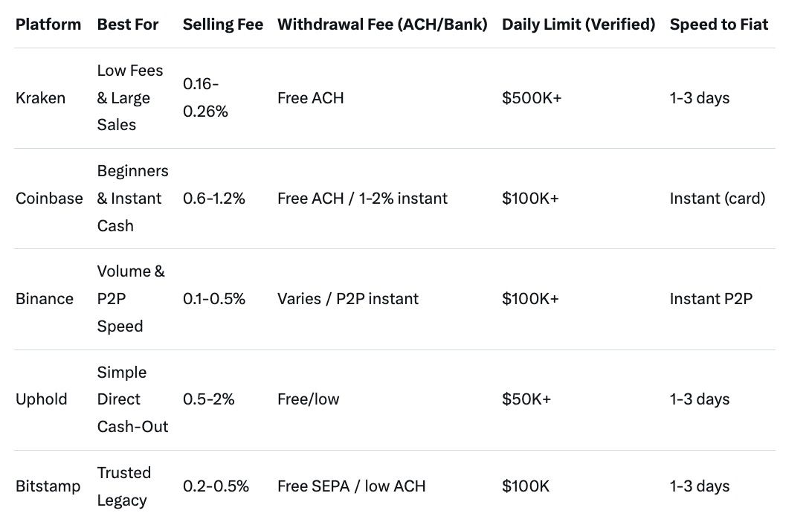Click the Speed to Fiat header
This screenshot has width=812, height=525.
(719, 25)
